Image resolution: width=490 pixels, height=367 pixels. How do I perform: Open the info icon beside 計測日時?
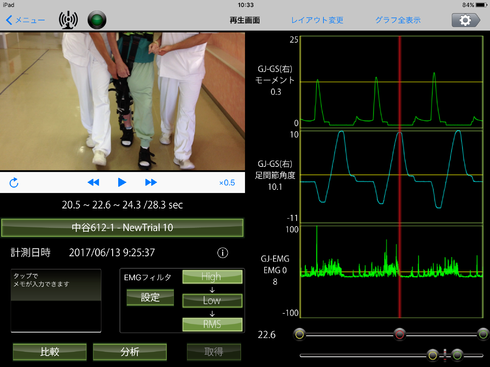[223, 253]
